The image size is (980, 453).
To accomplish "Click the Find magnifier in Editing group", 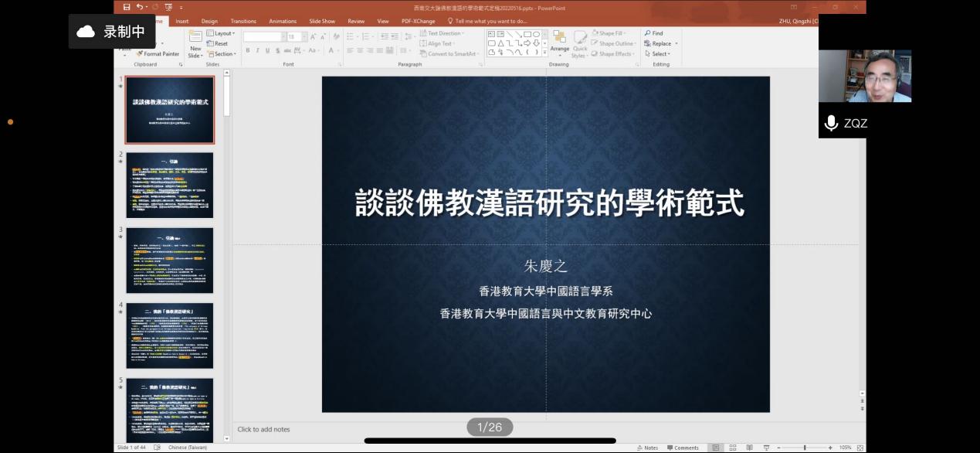I will tap(653, 33).
